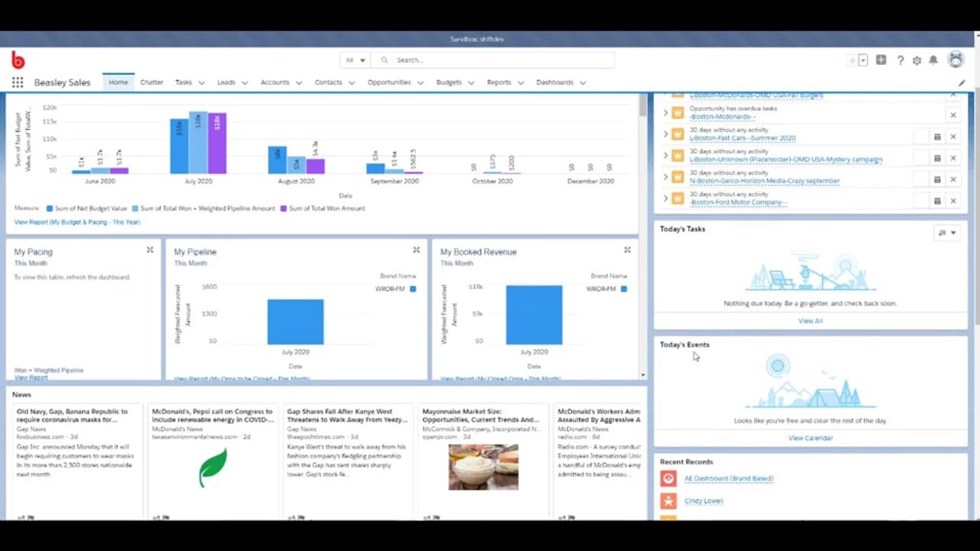Open the Leads tab dropdown chevron
980x551 pixels.
(244, 83)
